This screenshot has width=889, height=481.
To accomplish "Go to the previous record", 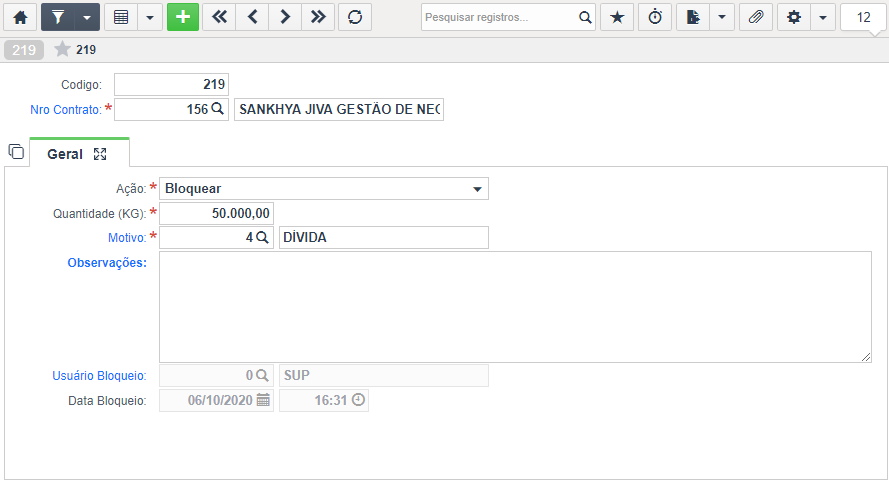I will 252,17.
